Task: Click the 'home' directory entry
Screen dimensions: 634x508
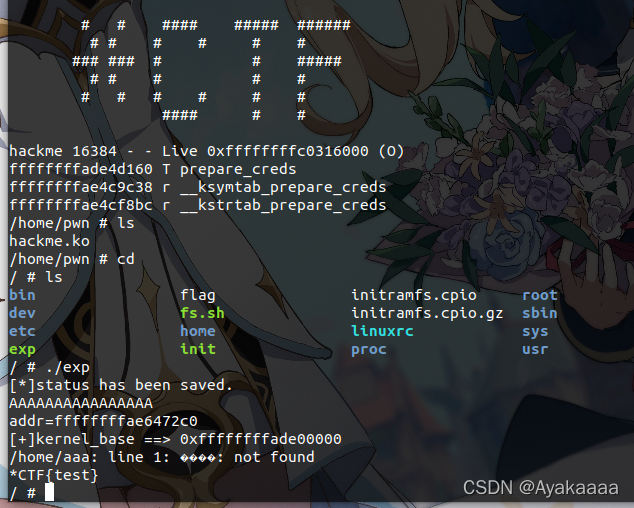Action: (x=198, y=331)
